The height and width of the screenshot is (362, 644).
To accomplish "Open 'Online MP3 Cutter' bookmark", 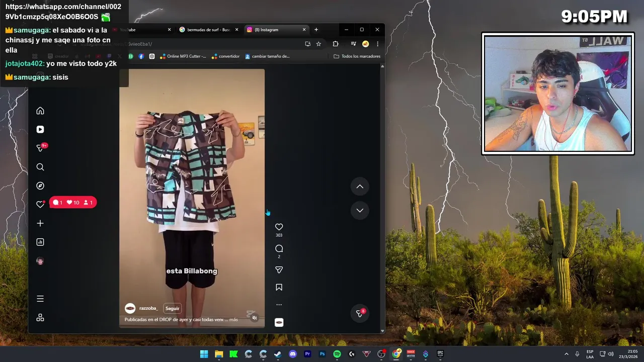I will point(183,56).
